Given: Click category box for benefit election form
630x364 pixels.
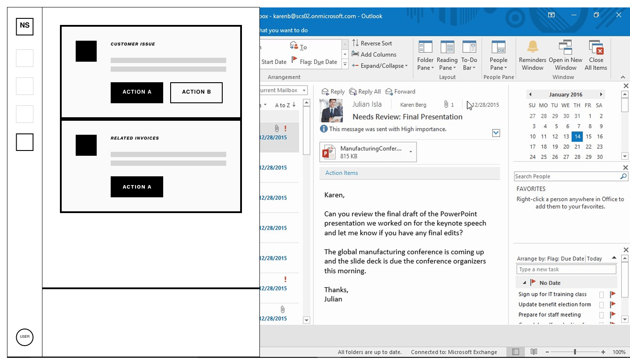Looking at the screenshot, I should tap(602, 304).
